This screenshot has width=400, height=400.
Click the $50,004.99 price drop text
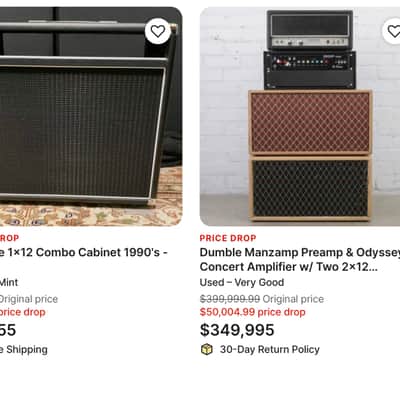point(253,312)
